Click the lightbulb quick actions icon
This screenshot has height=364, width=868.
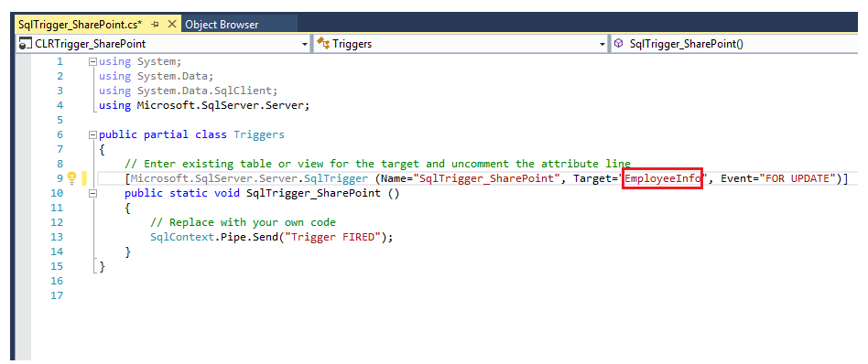(x=72, y=177)
